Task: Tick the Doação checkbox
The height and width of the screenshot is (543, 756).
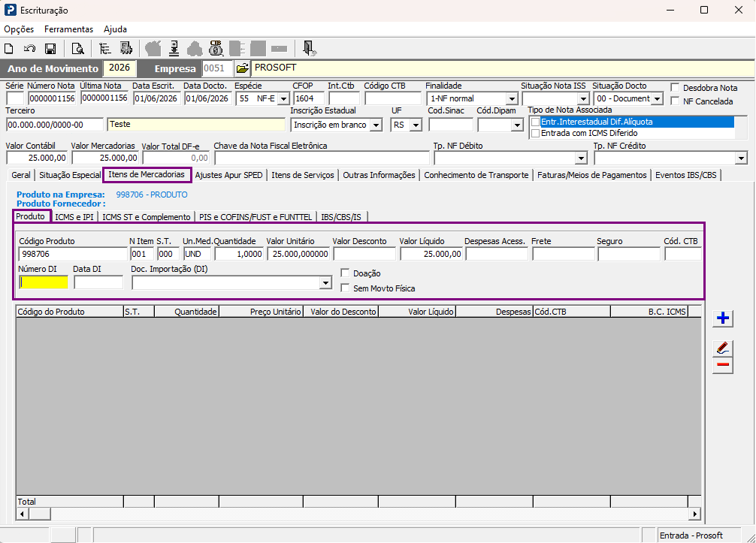Action: pyautogui.click(x=345, y=273)
